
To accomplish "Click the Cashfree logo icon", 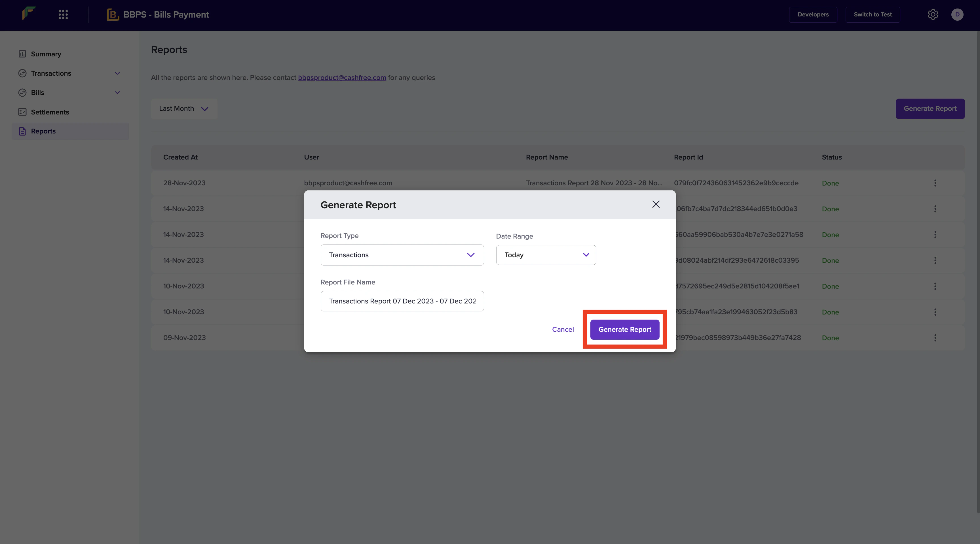I will pyautogui.click(x=29, y=13).
